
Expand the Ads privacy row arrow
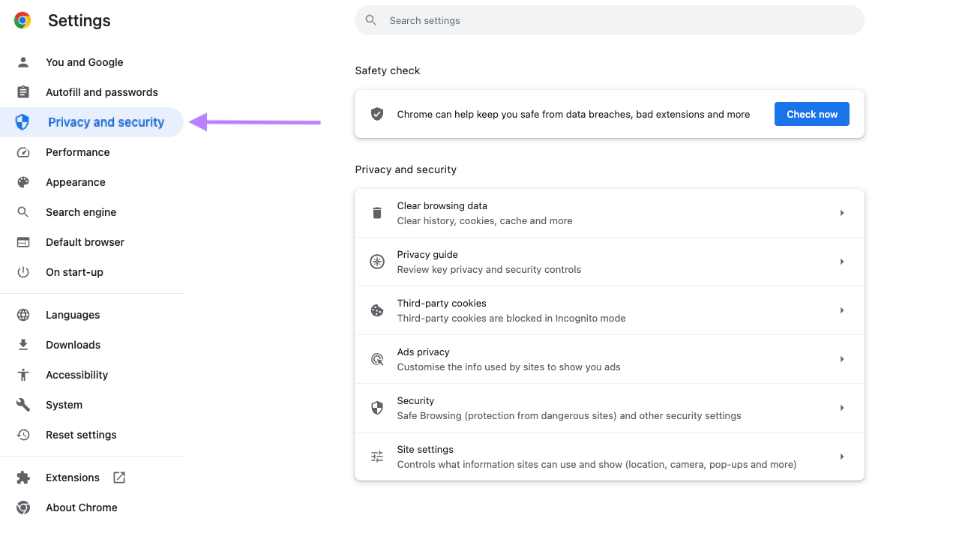click(842, 359)
